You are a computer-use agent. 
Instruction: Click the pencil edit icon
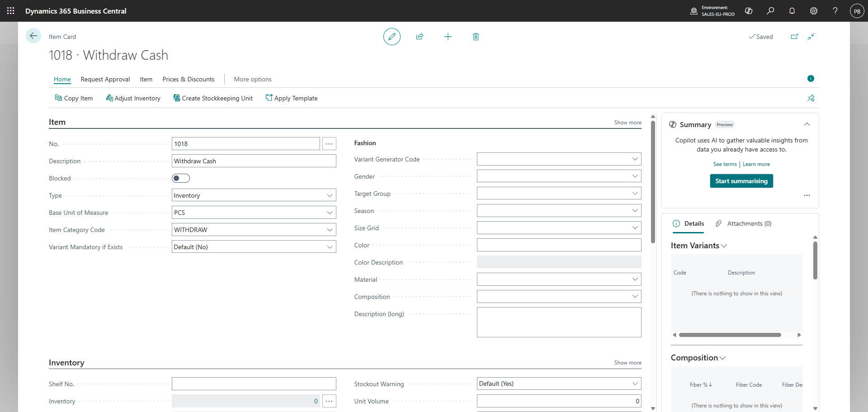(x=392, y=37)
